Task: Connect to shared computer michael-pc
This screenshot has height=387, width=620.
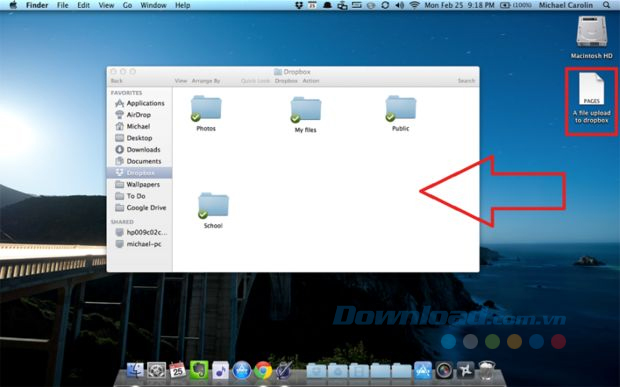Action: pyautogui.click(x=138, y=244)
